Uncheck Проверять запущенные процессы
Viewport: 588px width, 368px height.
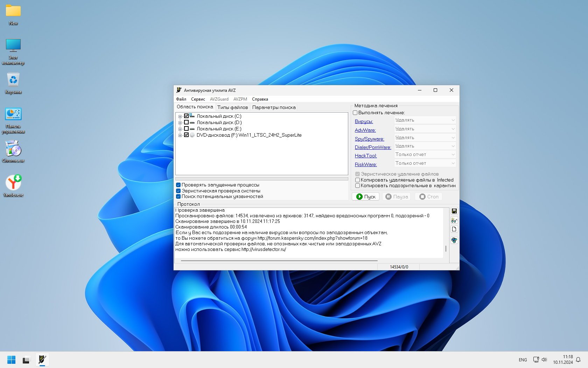click(178, 185)
